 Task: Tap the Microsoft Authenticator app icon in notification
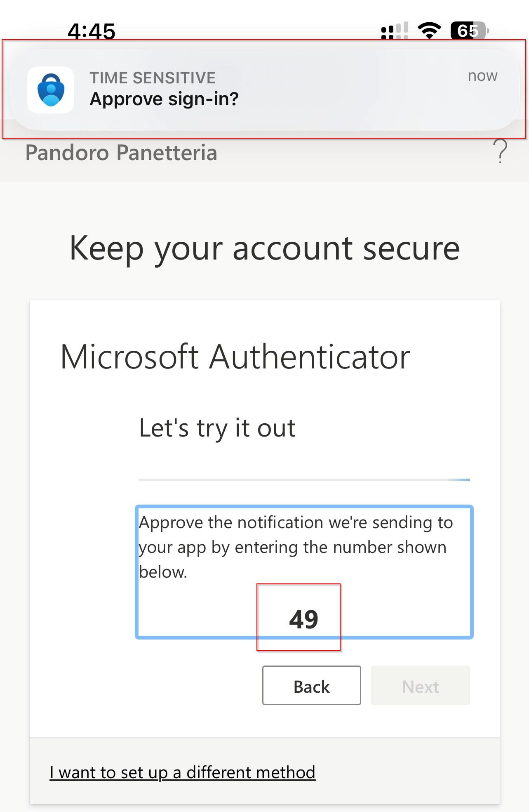pyautogui.click(x=51, y=90)
